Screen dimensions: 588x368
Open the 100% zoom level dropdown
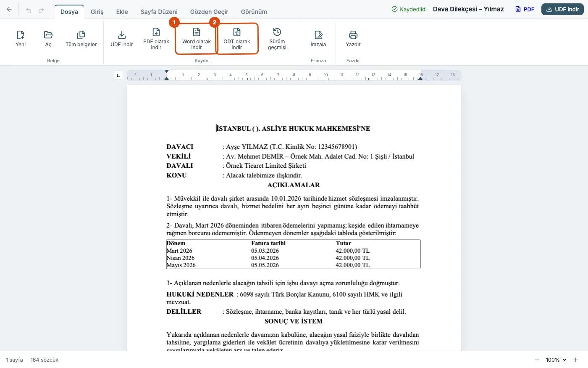pyautogui.click(x=556, y=360)
